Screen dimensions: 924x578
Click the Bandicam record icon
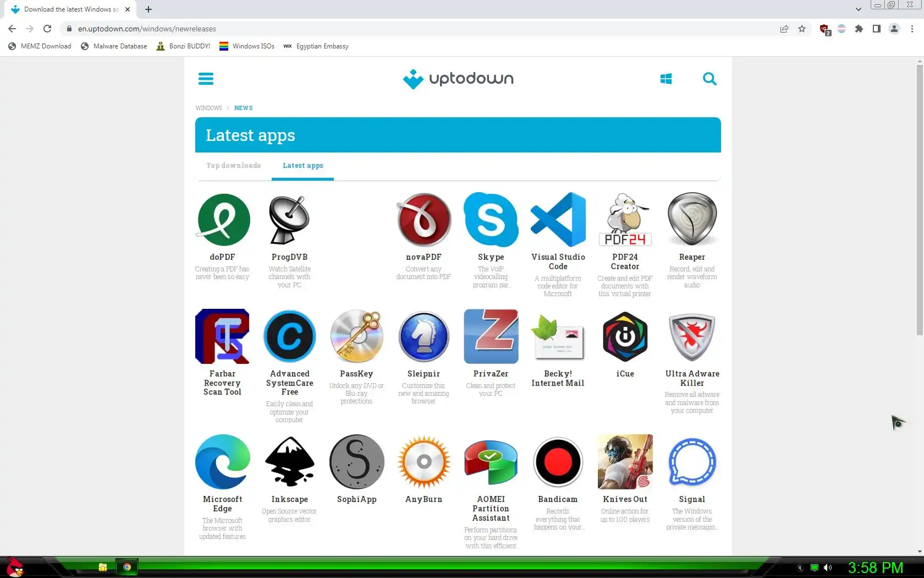(x=558, y=462)
